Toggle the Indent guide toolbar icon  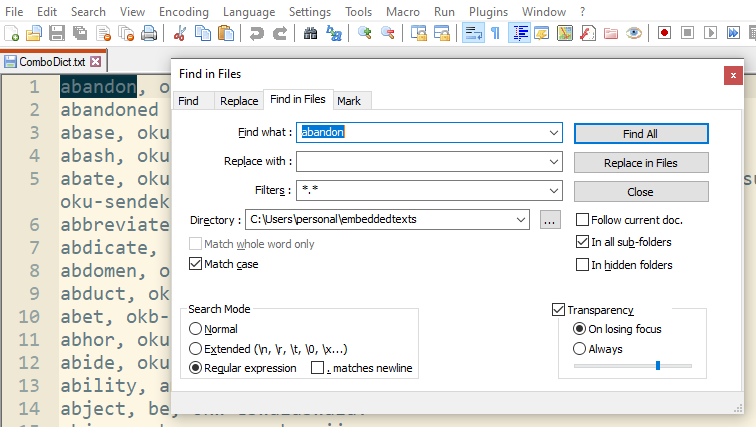(519, 33)
